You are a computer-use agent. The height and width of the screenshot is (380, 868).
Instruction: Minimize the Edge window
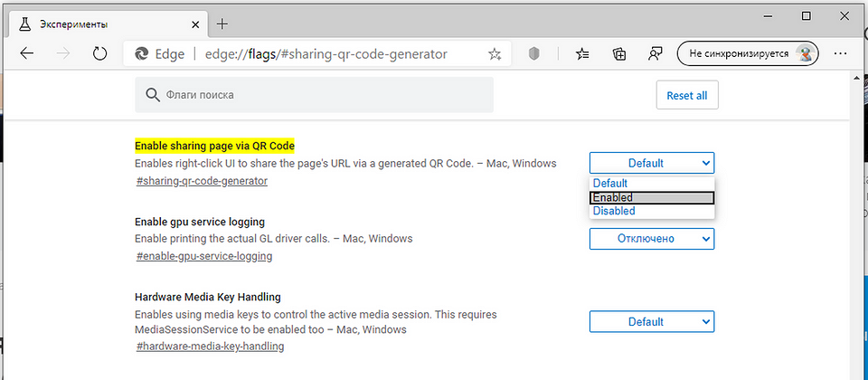[769, 16]
